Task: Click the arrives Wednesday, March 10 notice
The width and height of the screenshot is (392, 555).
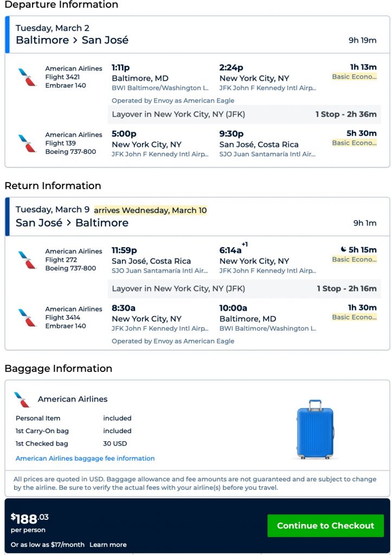Action: click(x=150, y=210)
